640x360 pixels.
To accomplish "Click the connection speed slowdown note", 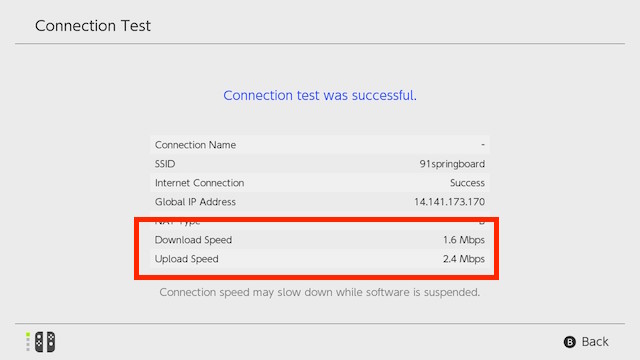I will coord(320,292).
